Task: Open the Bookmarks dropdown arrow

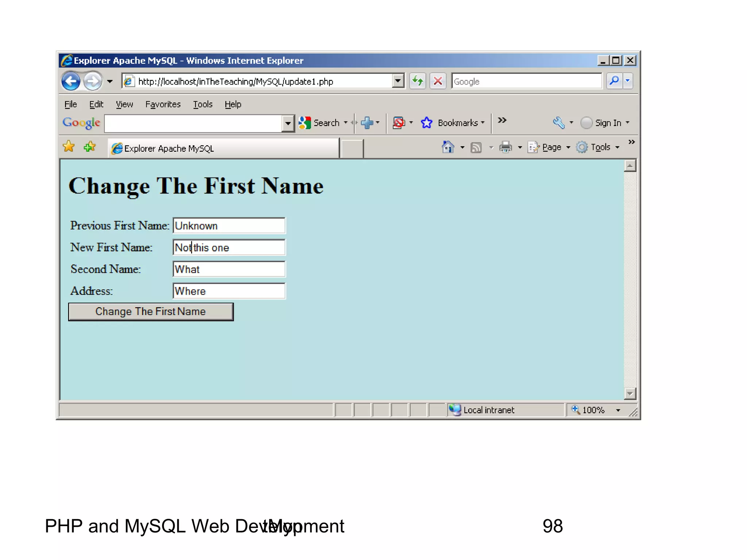Action: 483,123
